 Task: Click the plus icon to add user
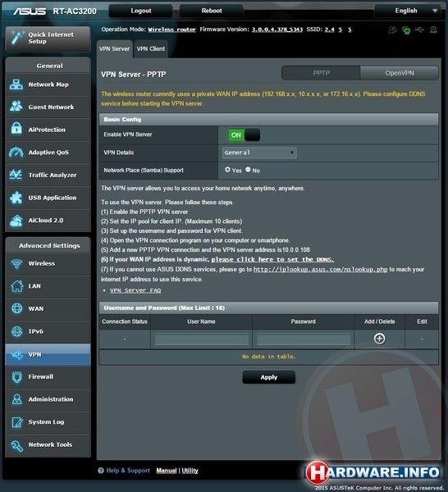point(380,339)
